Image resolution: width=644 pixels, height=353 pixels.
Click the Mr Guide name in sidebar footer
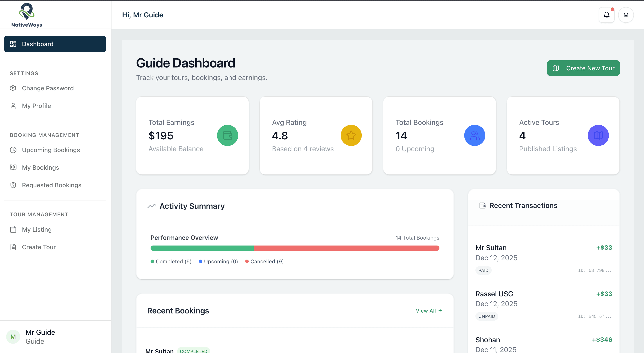[40, 332]
